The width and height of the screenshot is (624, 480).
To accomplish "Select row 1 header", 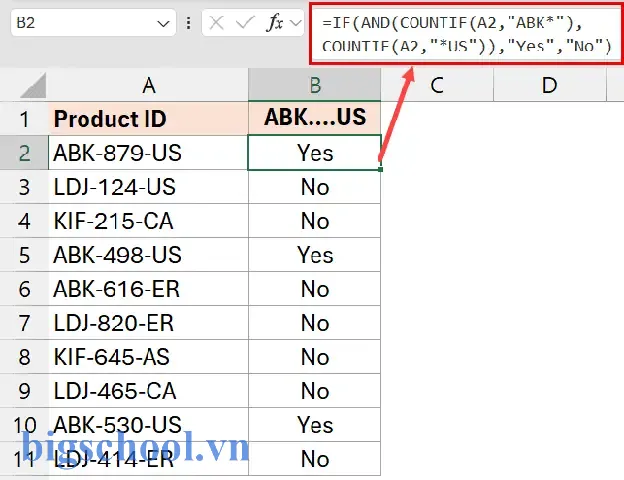I will (x=24, y=119).
